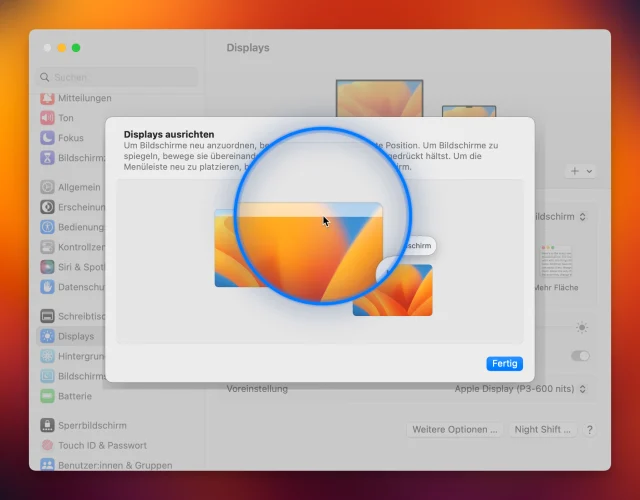640x500 pixels.
Task: Open Bildschirmschoner icon in sidebar
Action: click(x=47, y=376)
